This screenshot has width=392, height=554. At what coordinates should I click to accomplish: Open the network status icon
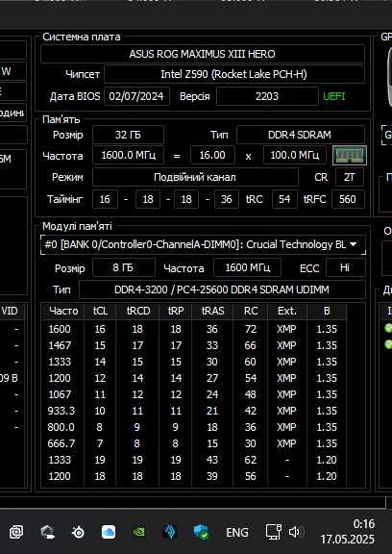pyautogui.click(x=274, y=532)
